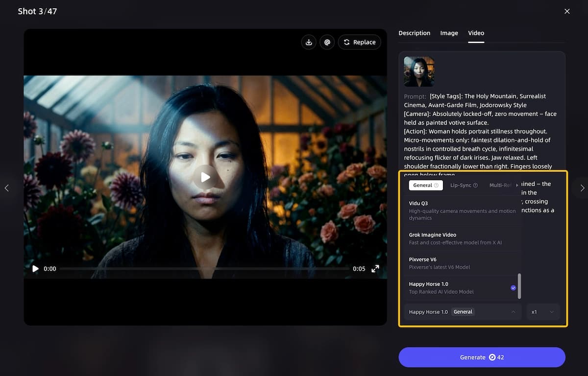Open the x1 quantity dropdown
The height and width of the screenshot is (376, 588).
coord(543,312)
